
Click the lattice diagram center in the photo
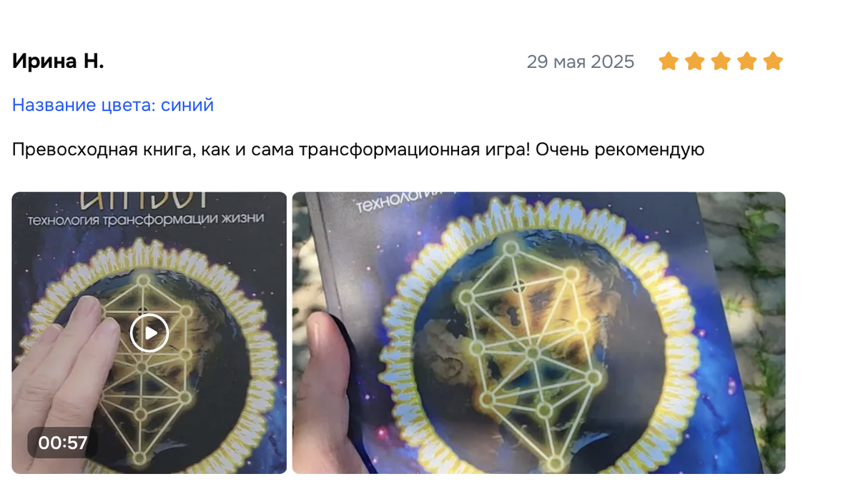coord(531,352)
